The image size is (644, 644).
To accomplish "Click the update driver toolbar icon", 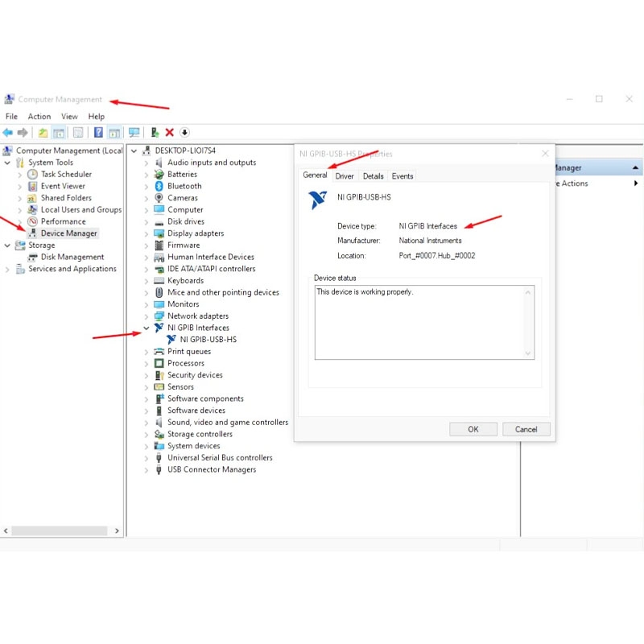I will click(155, 132).
